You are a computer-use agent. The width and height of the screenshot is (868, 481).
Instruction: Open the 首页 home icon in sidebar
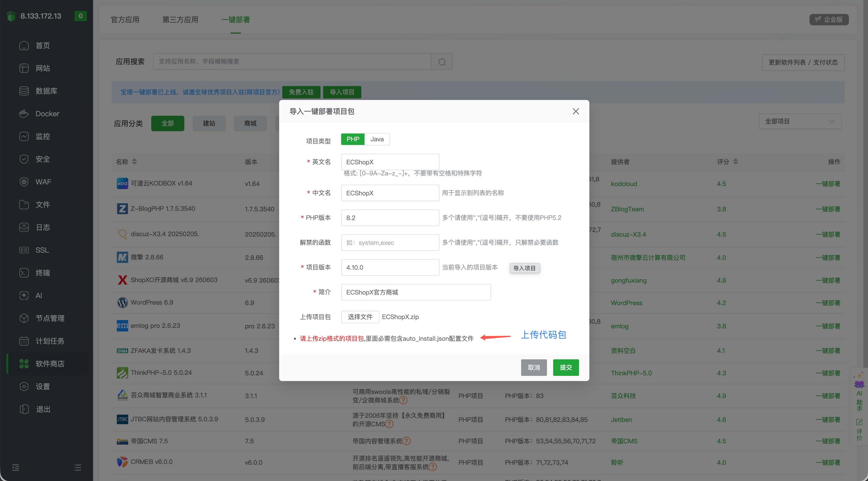(x=24, y=45)
